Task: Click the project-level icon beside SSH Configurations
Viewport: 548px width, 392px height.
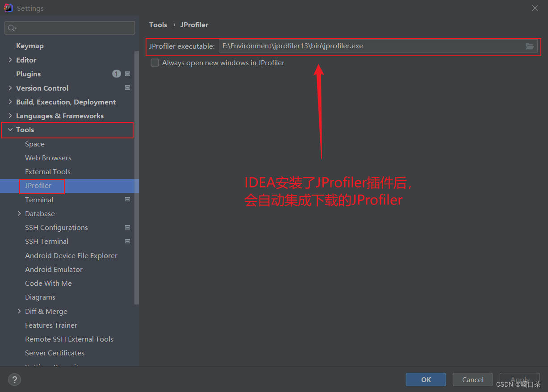Action: [x=128, y=227]
